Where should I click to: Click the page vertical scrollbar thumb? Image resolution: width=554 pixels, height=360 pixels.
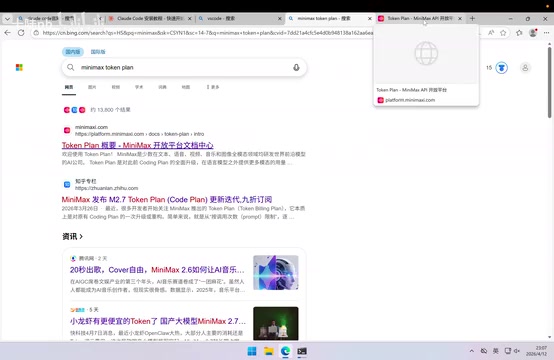tap(549, 82)
